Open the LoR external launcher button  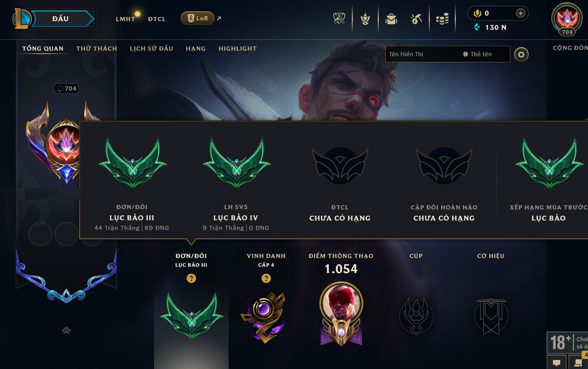click(x=197, y=18)
